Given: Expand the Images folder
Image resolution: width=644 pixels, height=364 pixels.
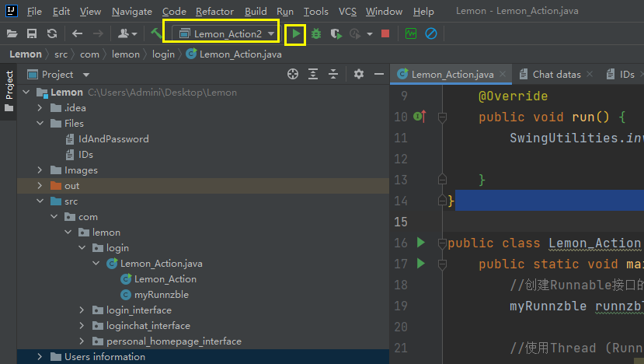Looking at the screenshot, I should click(x=40, y=170).
